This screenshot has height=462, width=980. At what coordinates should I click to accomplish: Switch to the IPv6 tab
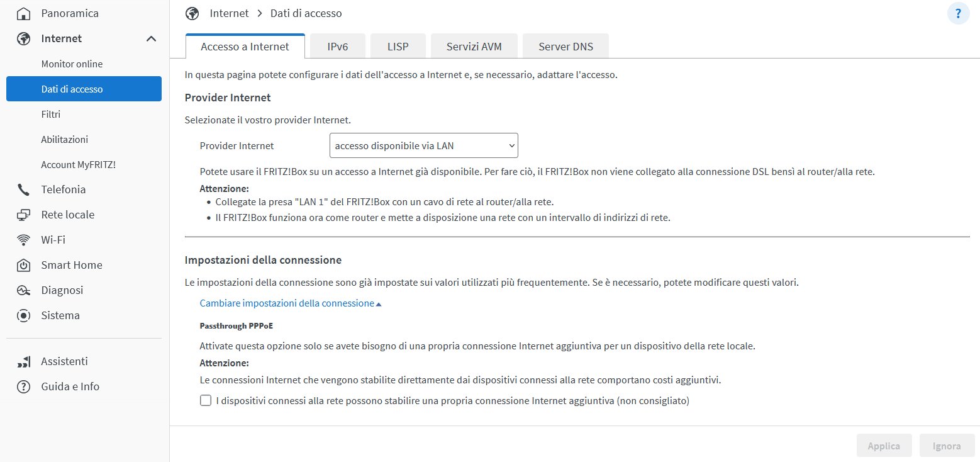338,47
